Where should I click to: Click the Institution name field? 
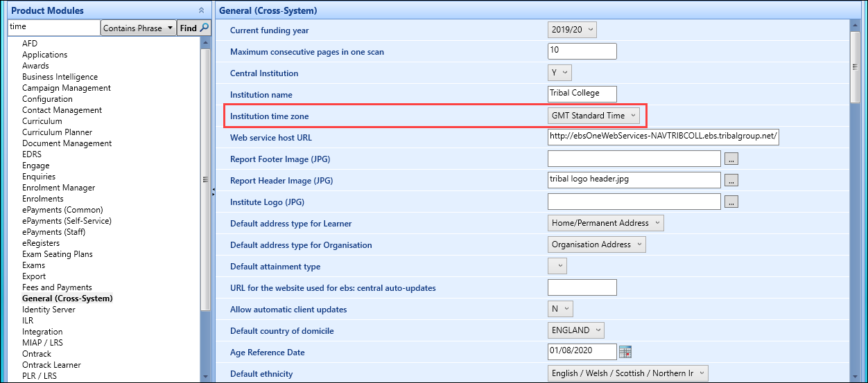(582, 94)
